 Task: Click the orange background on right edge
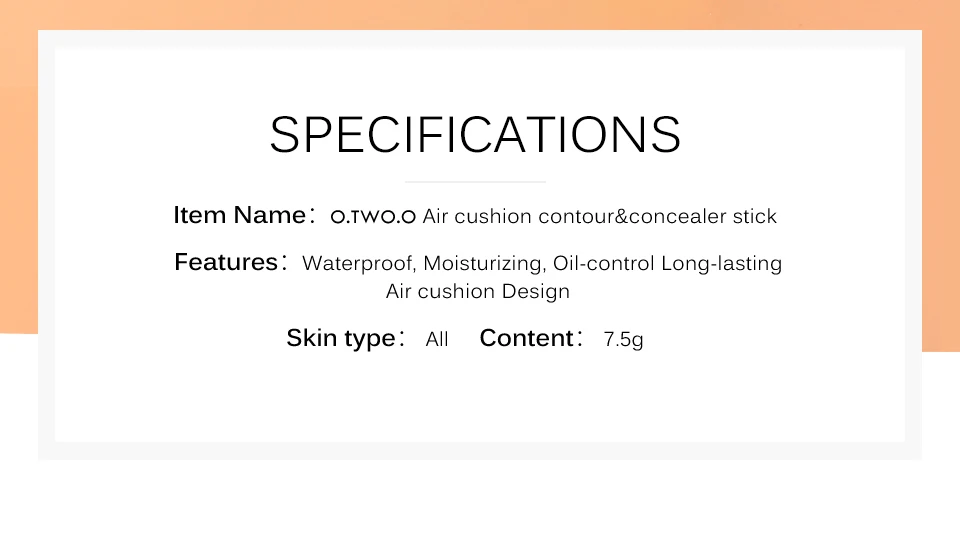point(941,184)
